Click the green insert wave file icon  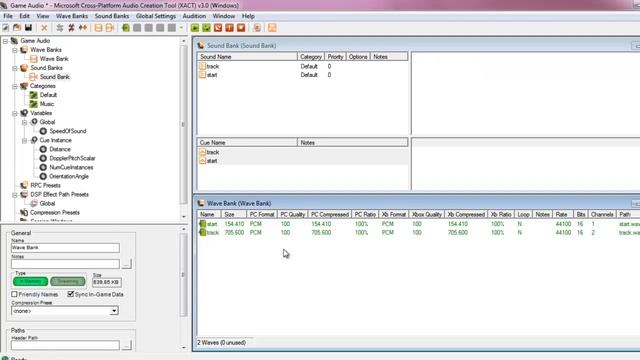[x=126, y=28]
